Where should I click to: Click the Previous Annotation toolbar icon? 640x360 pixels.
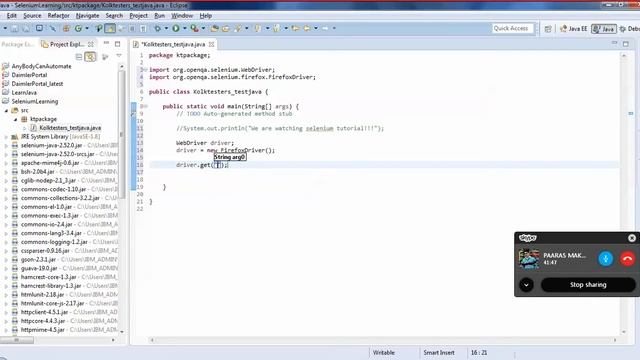(277, 29)
